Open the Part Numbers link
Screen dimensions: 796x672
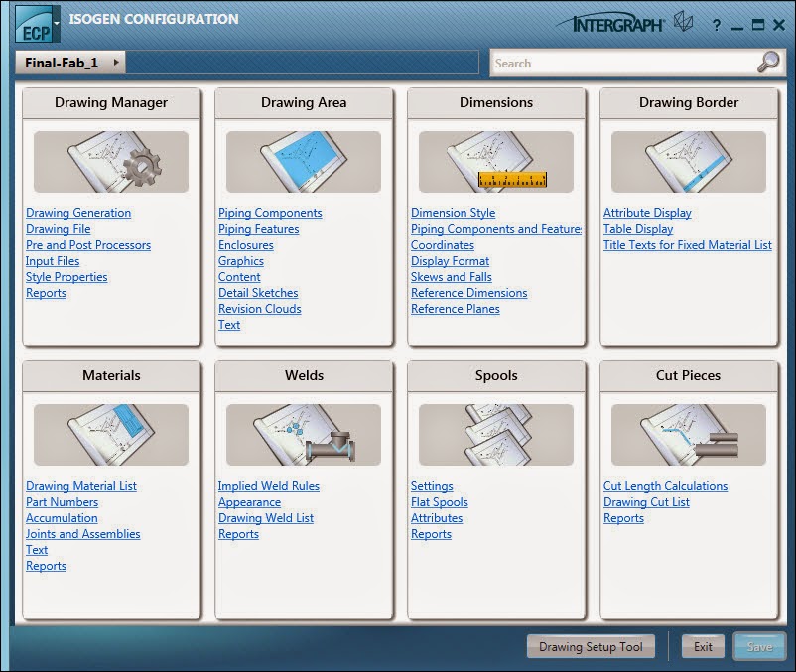62,502
